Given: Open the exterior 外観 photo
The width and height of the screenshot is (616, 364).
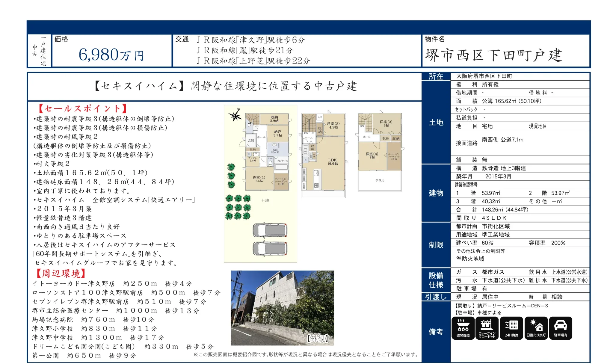Looking at the screenshot, I should point(282,308).
